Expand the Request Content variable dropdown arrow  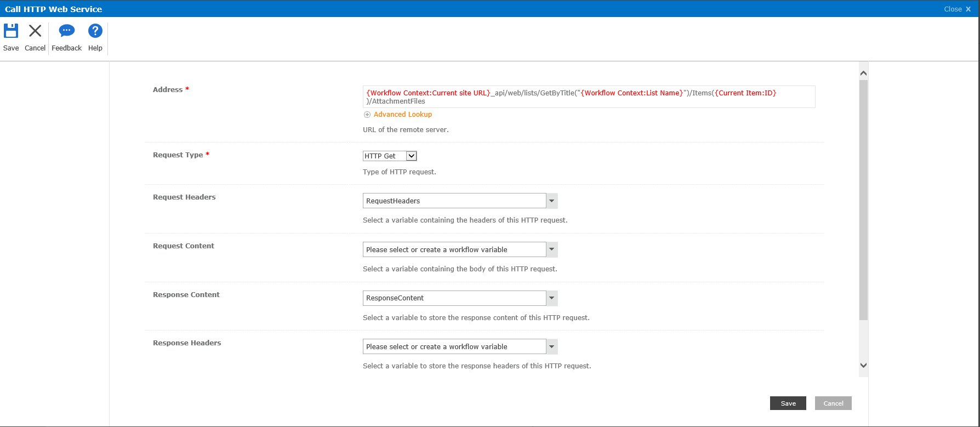pos(552,249)
